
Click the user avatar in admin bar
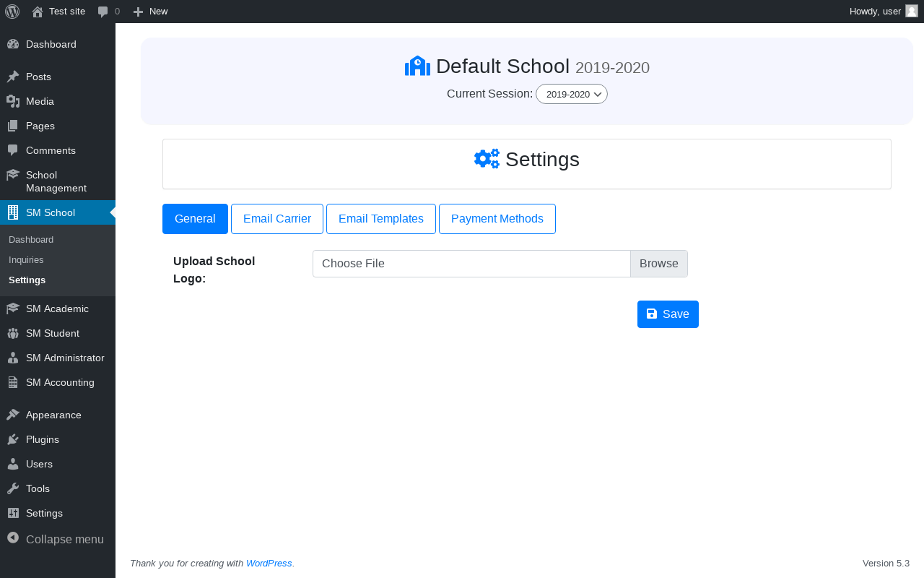(912, 11)
